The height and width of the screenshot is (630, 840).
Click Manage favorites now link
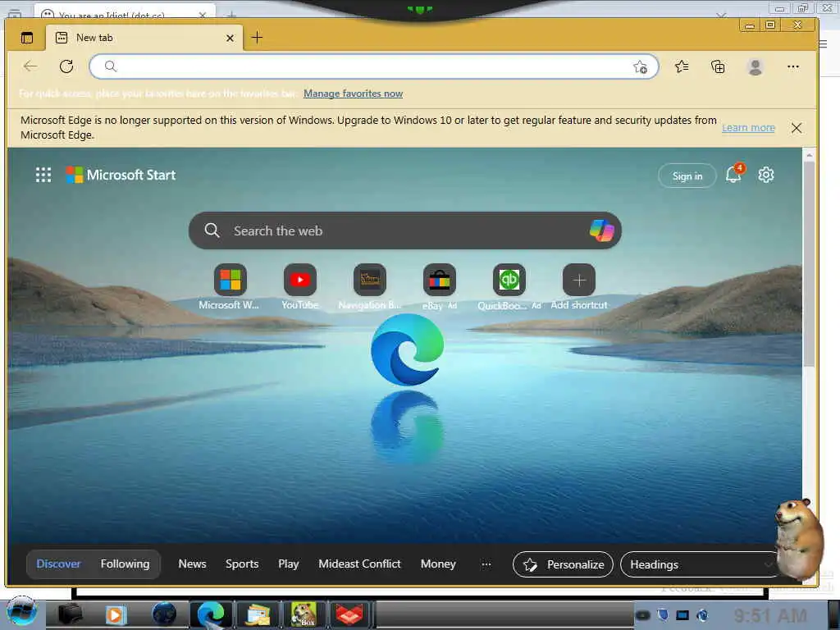pyautogui.click(x=353, y=94)
